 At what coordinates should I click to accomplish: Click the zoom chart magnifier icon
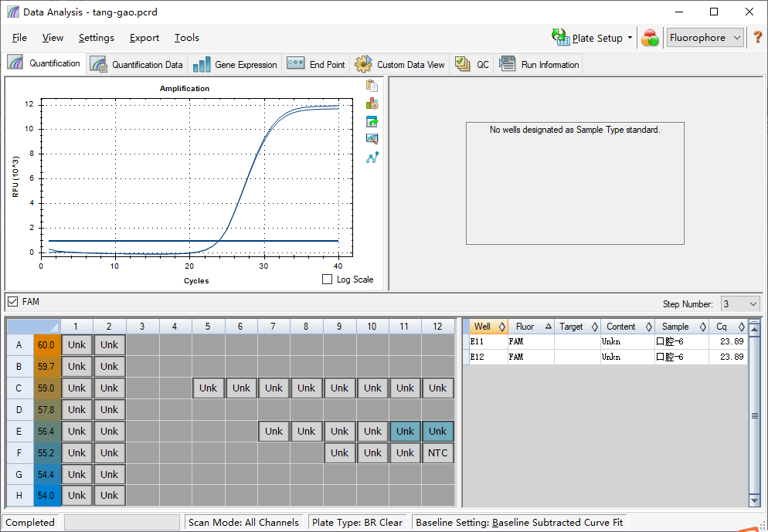coord(372,139)
